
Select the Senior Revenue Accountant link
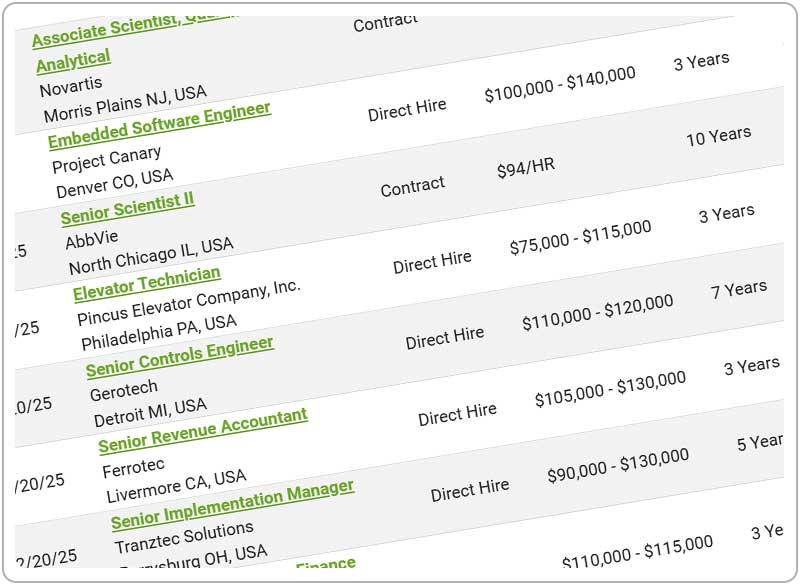coord(203,430)
